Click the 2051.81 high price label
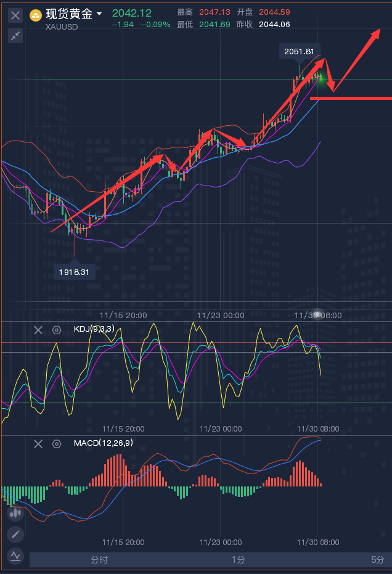 300,52
